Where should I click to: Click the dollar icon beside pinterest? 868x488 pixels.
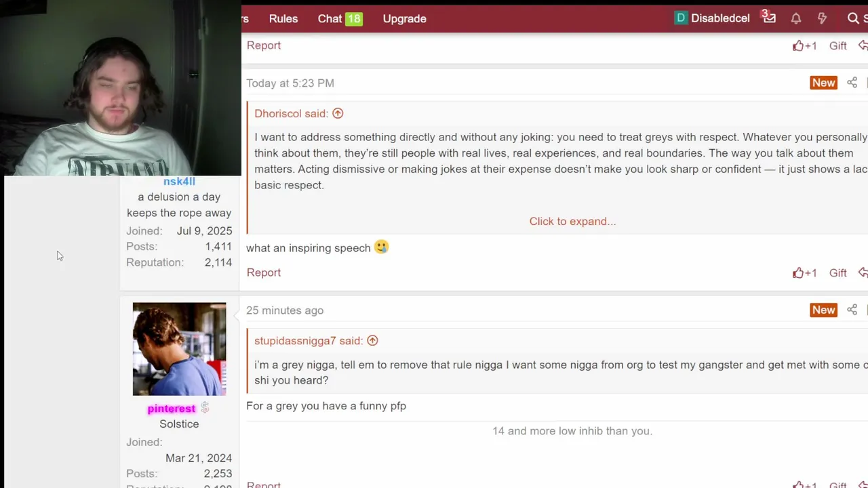click(205, 408)
